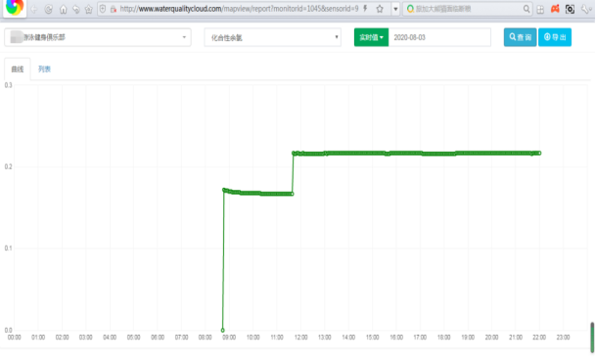Go to browser home page icon
This screenshot has width=596, height=364.
[x=63, y=9]
